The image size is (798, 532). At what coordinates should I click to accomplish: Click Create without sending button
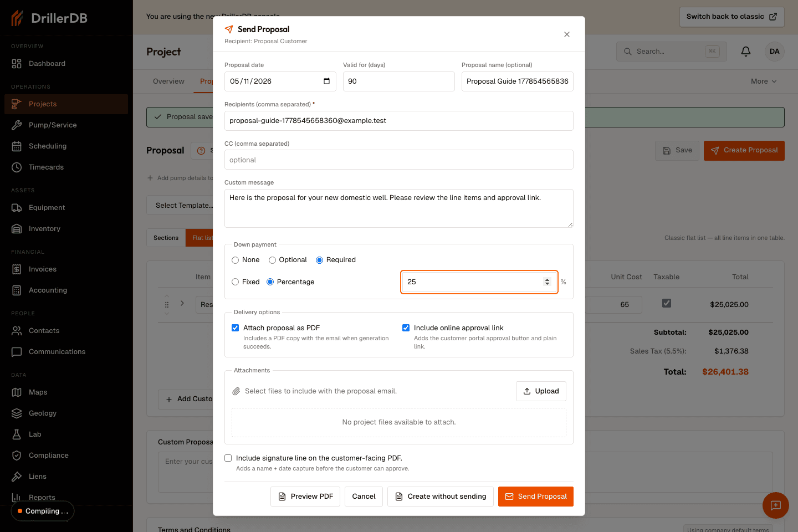(x=441, y=497)
